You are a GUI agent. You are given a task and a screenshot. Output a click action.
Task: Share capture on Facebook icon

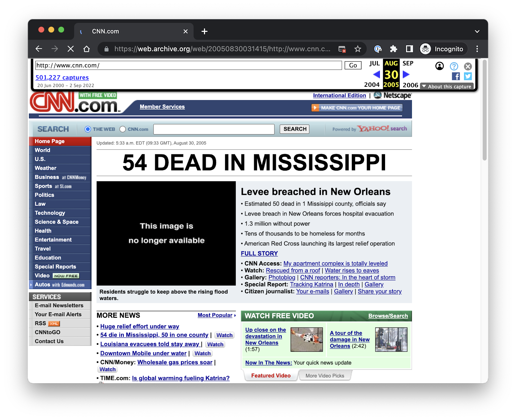[456, 76]
